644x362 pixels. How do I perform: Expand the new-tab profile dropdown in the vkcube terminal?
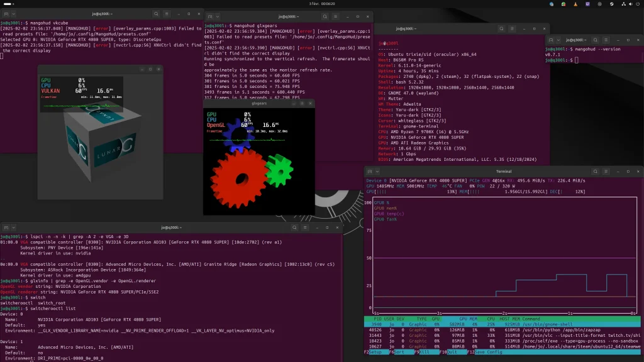[13, 13]
